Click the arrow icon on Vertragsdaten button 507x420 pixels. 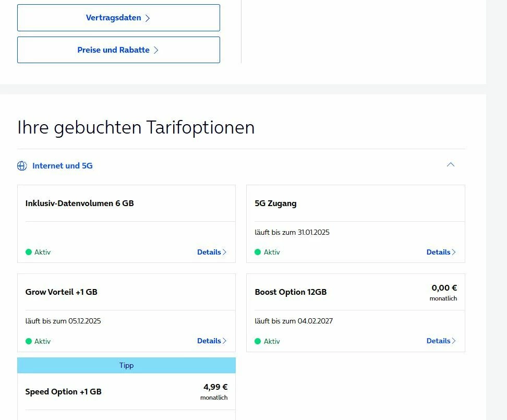(148, 18)
